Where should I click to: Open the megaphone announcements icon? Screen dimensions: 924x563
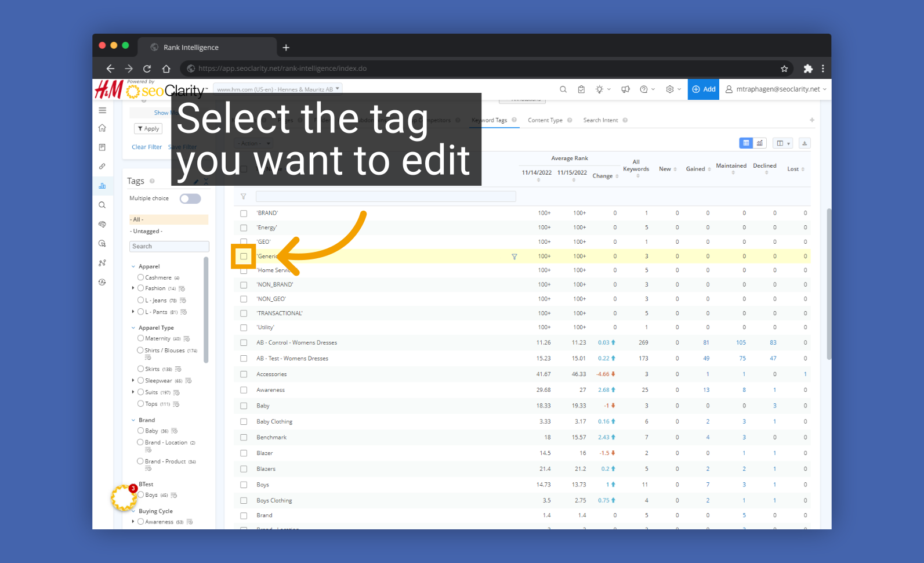(625, 89)
